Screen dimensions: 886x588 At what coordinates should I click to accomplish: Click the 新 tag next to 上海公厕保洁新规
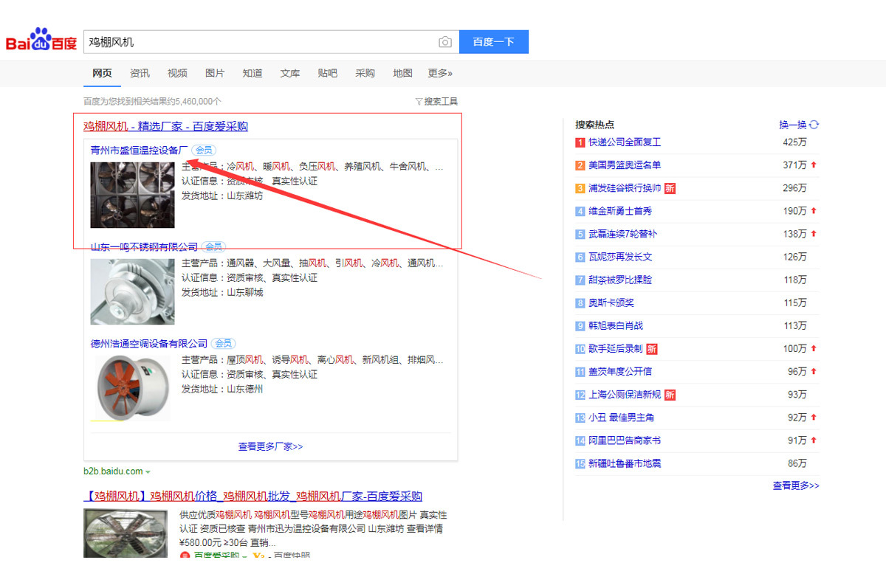coord(670,395)
